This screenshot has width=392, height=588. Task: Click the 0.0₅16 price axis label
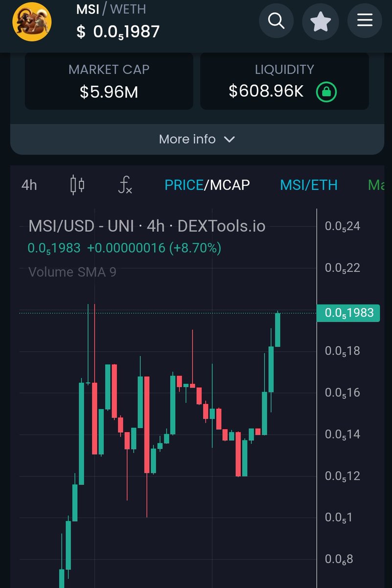343,393
